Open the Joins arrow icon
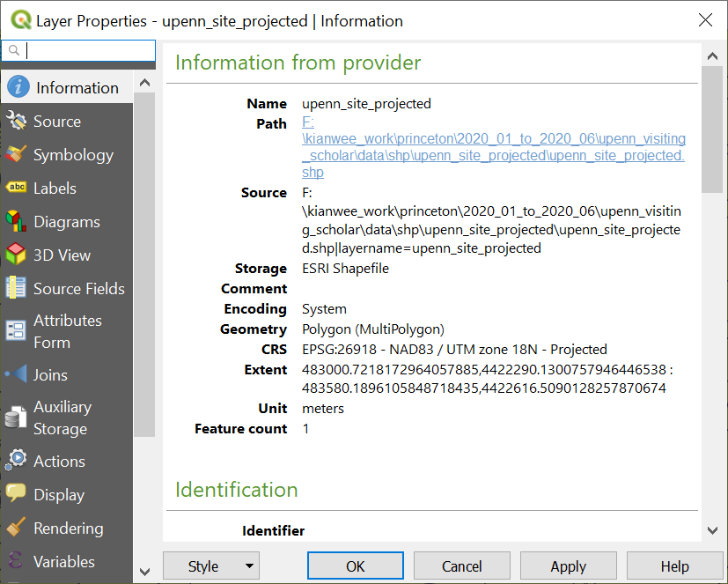This screenshot has height=584, width=728. (x=16, y=375)
